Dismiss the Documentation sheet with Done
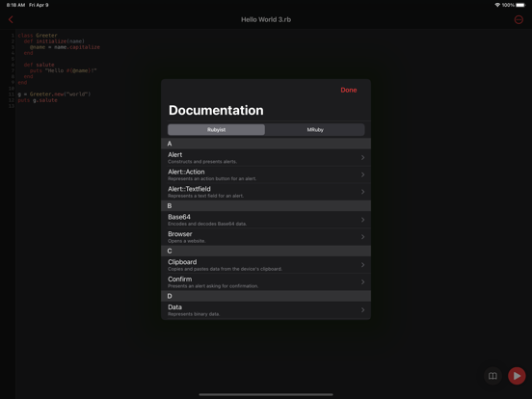 [349, 90]
